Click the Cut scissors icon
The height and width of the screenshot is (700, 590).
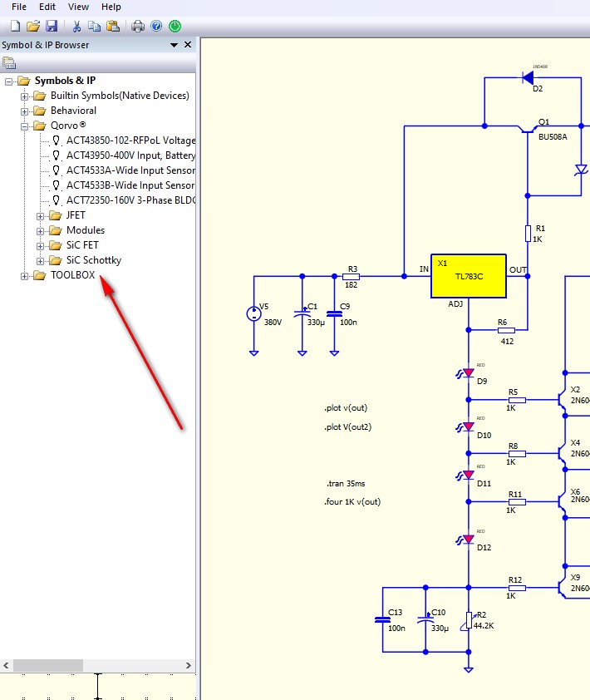76,27
